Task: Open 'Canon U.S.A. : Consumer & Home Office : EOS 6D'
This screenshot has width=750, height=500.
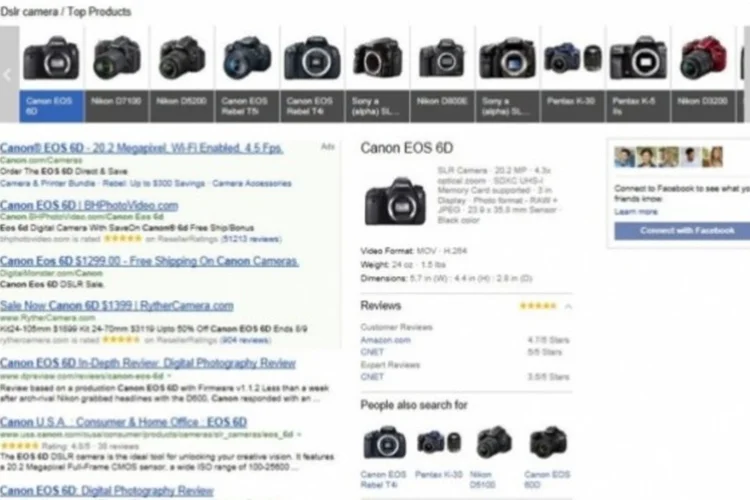Action: coord(123,422)
